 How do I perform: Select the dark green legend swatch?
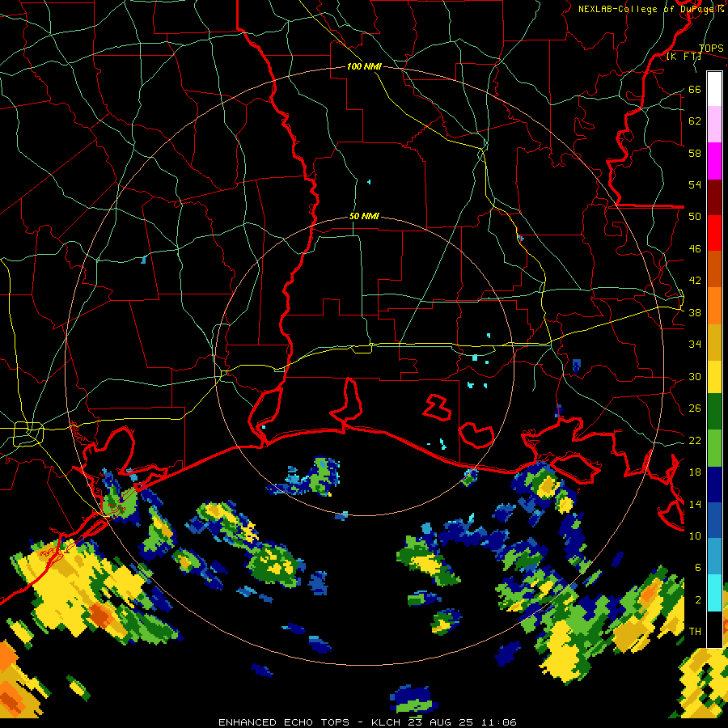click(x=714, y=412)
